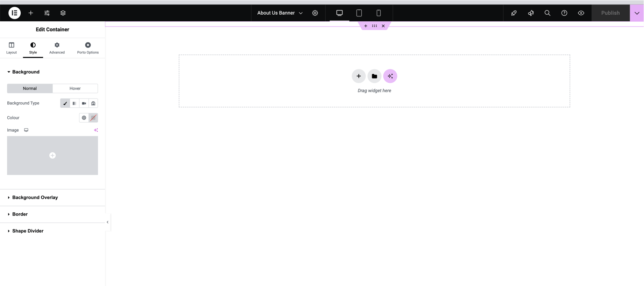Change Image responsive device icon

[26, 130]
